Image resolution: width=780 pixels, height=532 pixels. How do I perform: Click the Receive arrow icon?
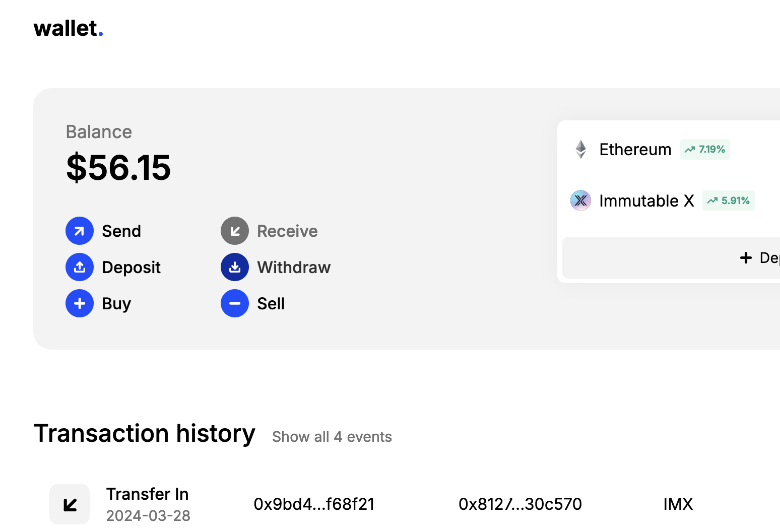[x=235, y=231]
